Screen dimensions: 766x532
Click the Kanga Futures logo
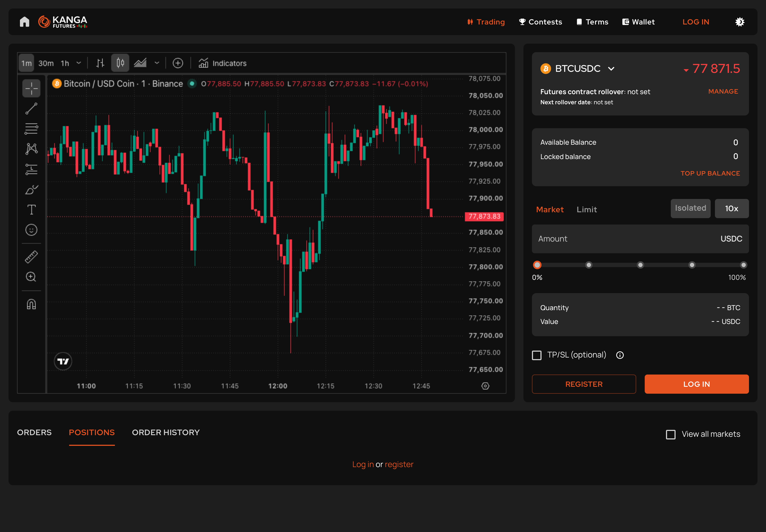pos(63,22)
